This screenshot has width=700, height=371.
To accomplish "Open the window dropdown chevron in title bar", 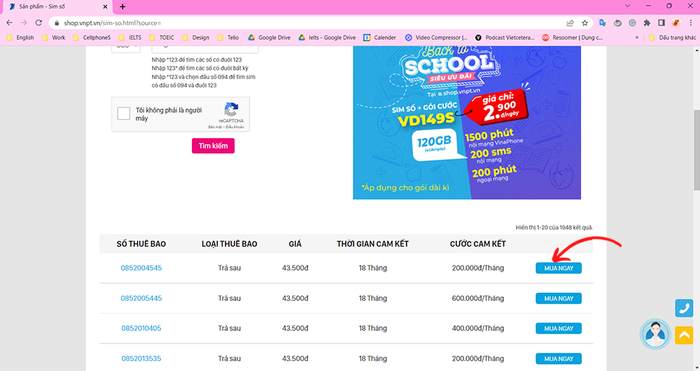I will (628, 6).
